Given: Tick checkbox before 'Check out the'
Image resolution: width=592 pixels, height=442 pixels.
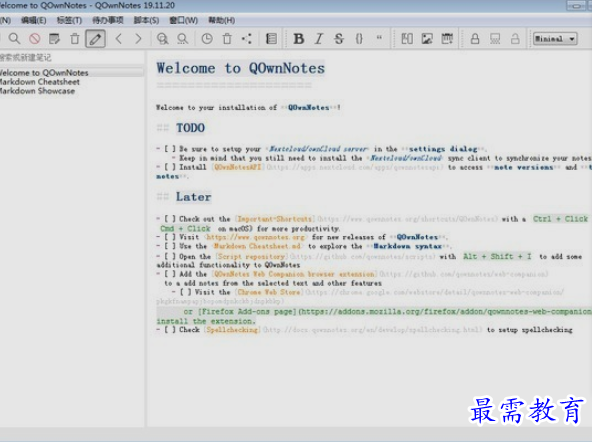Looking at the screenshot, I should click(170, 219).
